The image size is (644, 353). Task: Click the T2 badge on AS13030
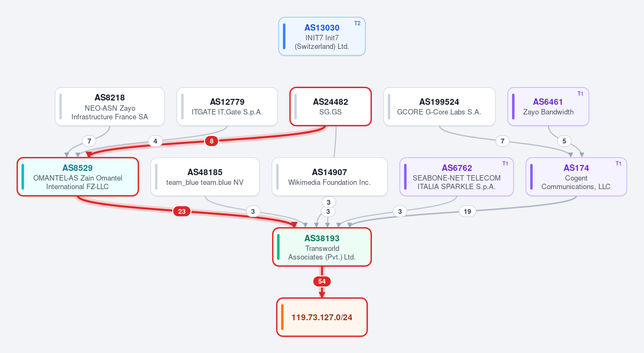pos(357,23)
